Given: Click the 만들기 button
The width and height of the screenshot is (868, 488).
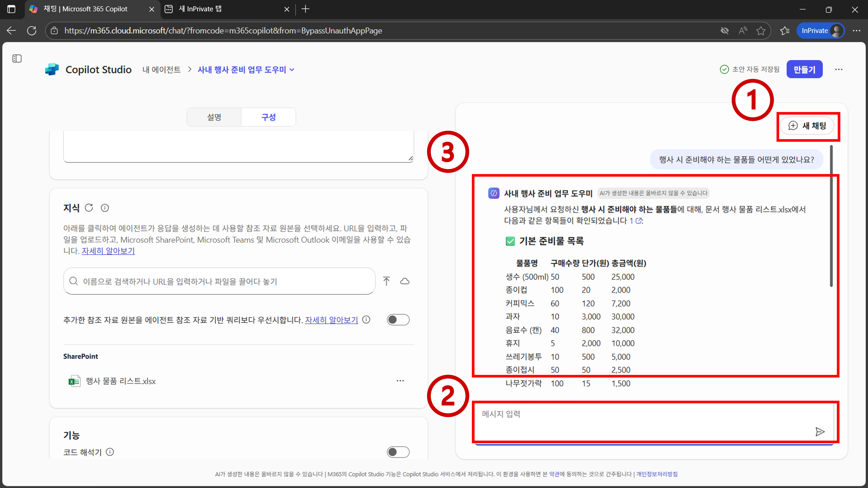Looking at the screenshot, I should pos(804,69).
